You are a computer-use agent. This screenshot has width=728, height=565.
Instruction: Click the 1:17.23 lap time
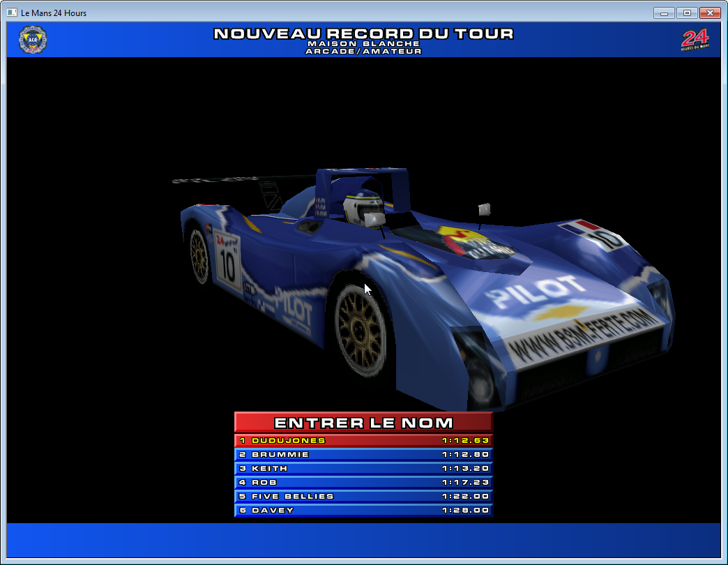(x=465, y=483)
